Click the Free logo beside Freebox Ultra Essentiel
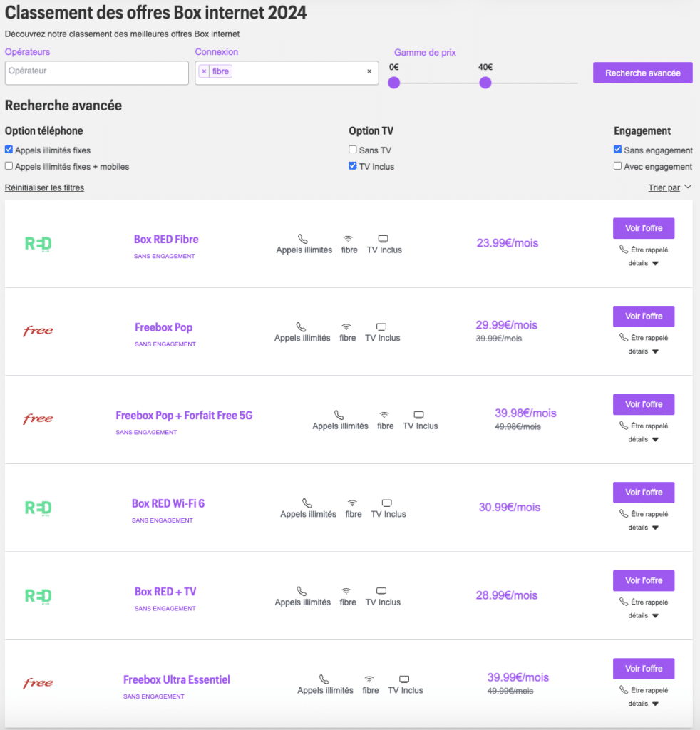Image resolution: width=700 pixels, height=730 pixels. click(38, 684)
